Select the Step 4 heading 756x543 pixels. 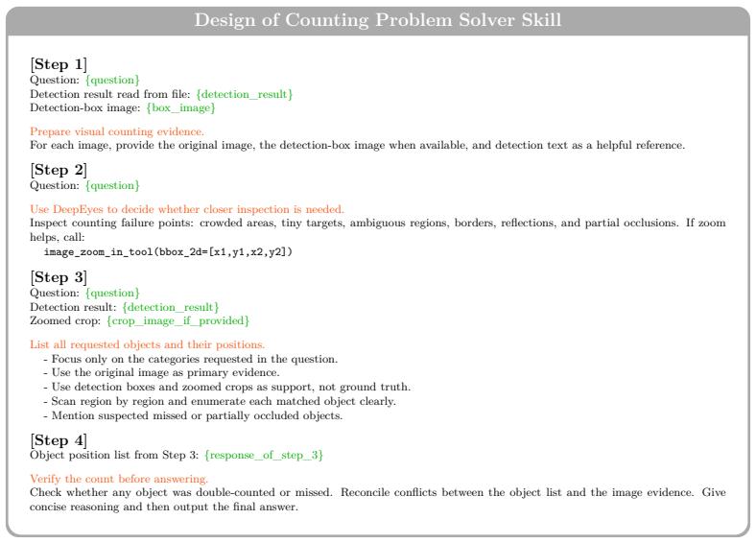[59, 440]
